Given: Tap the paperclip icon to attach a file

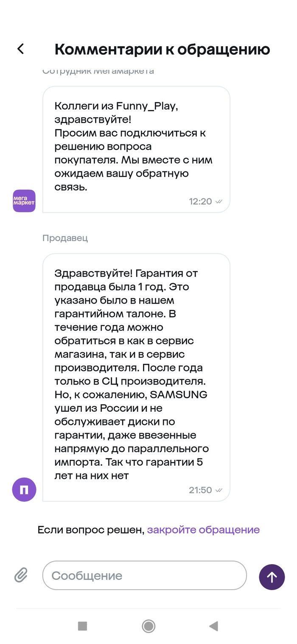Looking at the screenshot, I should [20, 576].
